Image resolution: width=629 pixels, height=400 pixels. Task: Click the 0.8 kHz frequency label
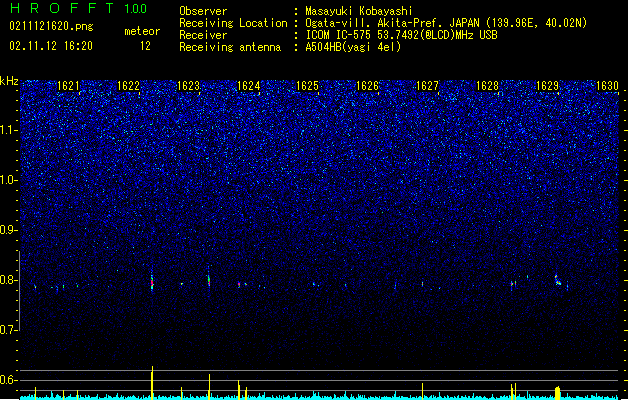click(9, 280)
